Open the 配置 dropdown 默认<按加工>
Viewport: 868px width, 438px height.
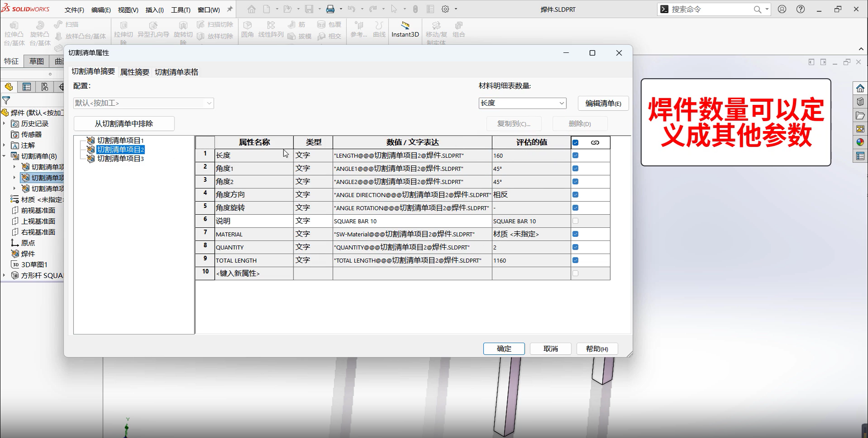coord(143,103)
